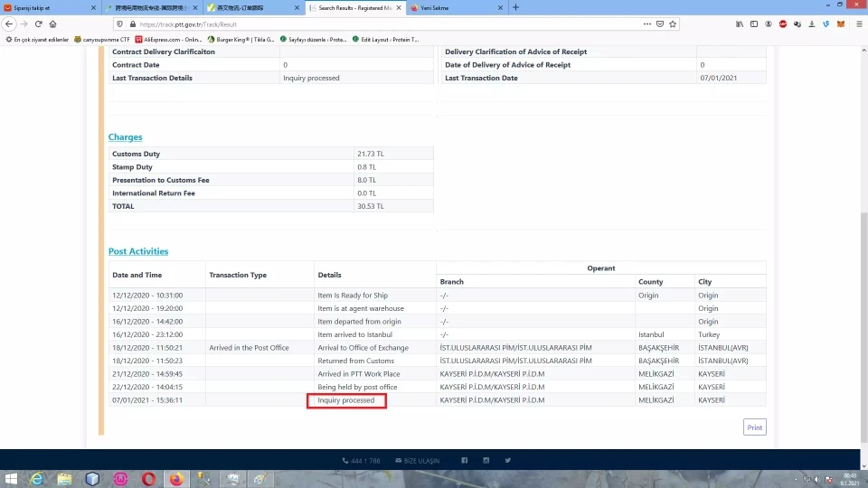Click the red Adblock Plus extension icon

[x=783, y=23]
